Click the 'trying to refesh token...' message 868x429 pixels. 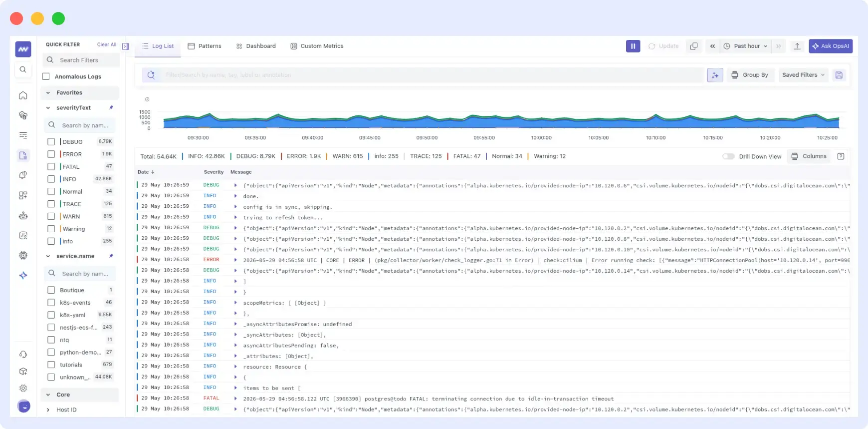(283, 217)
